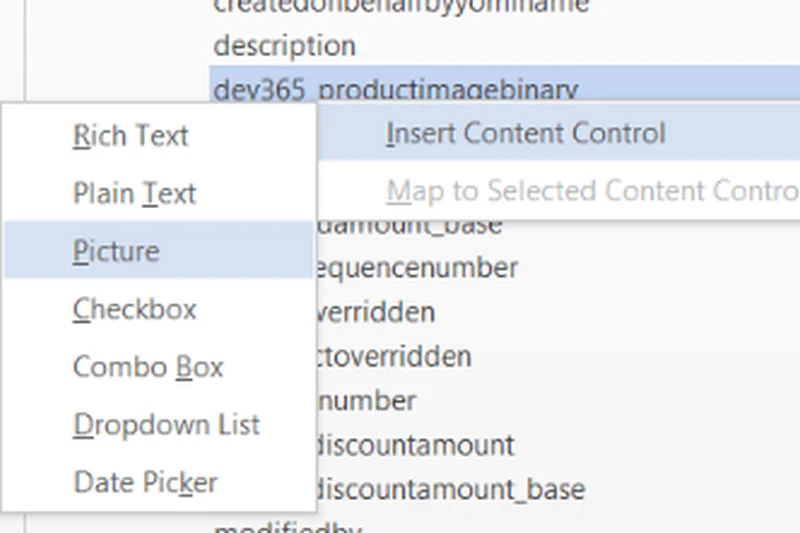Insert a Picture content control
Image resolution: width=800 pixels, height=533 pixels.
[x=116, y=251]
